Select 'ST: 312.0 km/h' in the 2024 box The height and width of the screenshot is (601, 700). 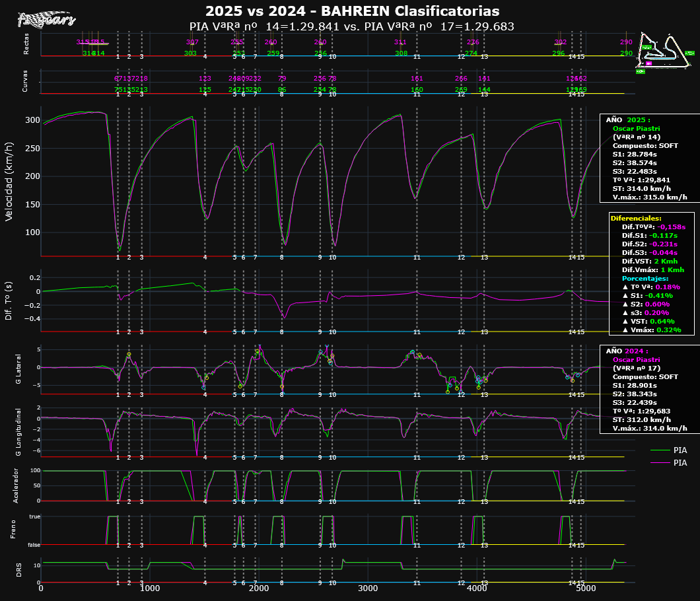tap(641, 420)
